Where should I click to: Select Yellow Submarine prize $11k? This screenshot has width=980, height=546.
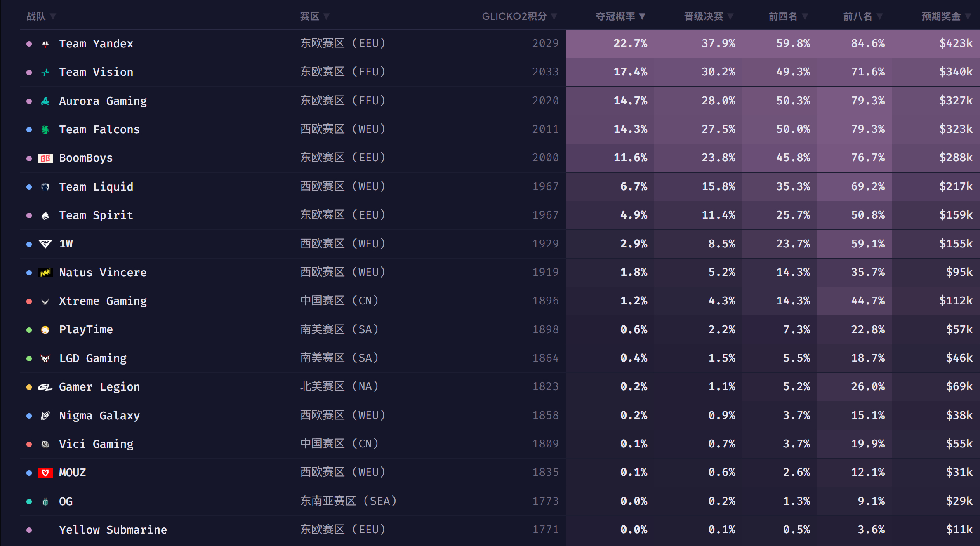959,530
